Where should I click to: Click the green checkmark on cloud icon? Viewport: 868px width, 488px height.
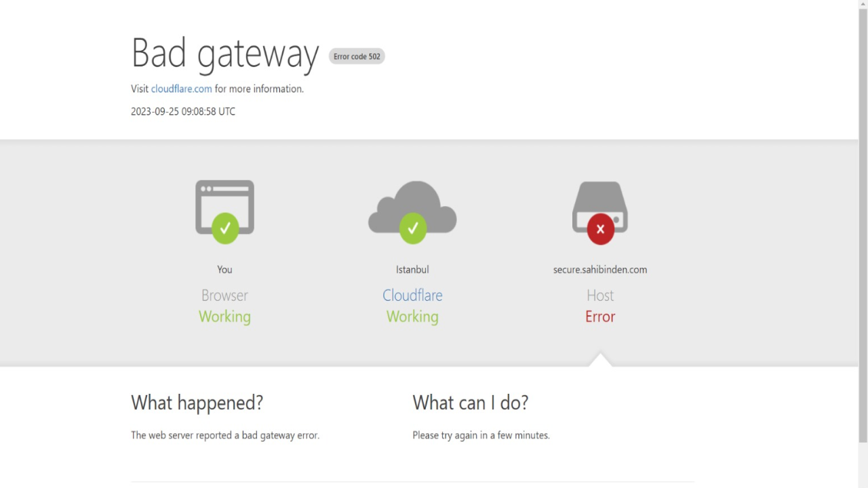click(412, 228)
